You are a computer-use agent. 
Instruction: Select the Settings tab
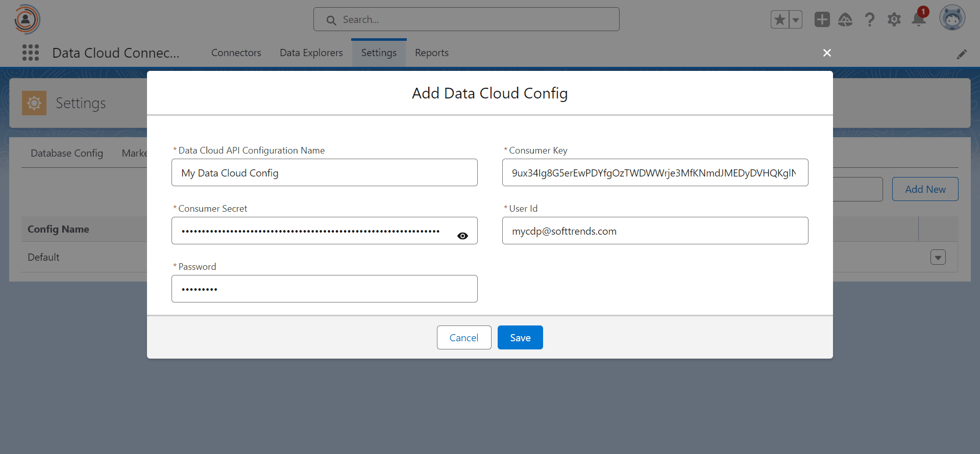(x=379, y=53)
